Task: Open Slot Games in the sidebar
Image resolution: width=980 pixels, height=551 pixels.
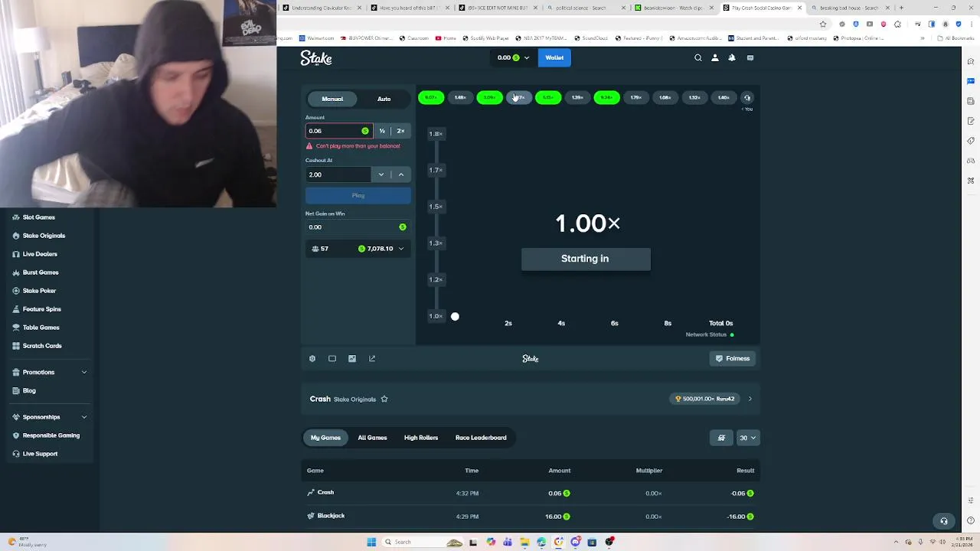Action: click(39, 217)
